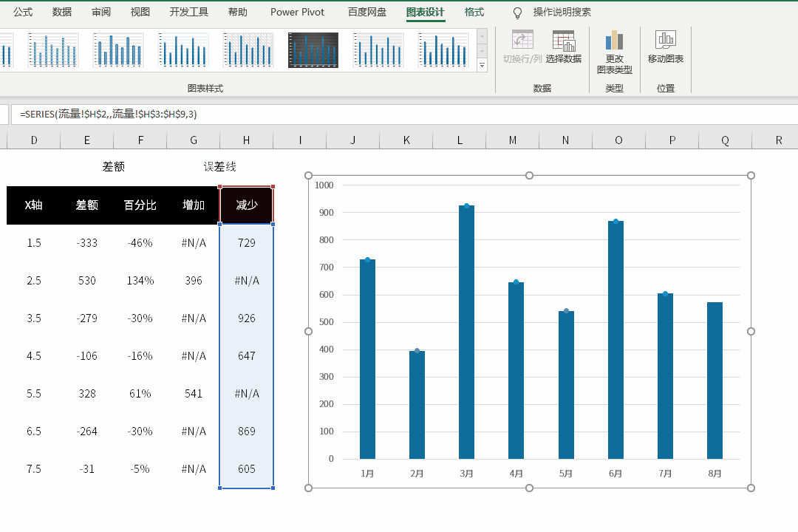798x532 pixels.
Task: Click the lightbulb search icon in ribbon
Action: 517,13
